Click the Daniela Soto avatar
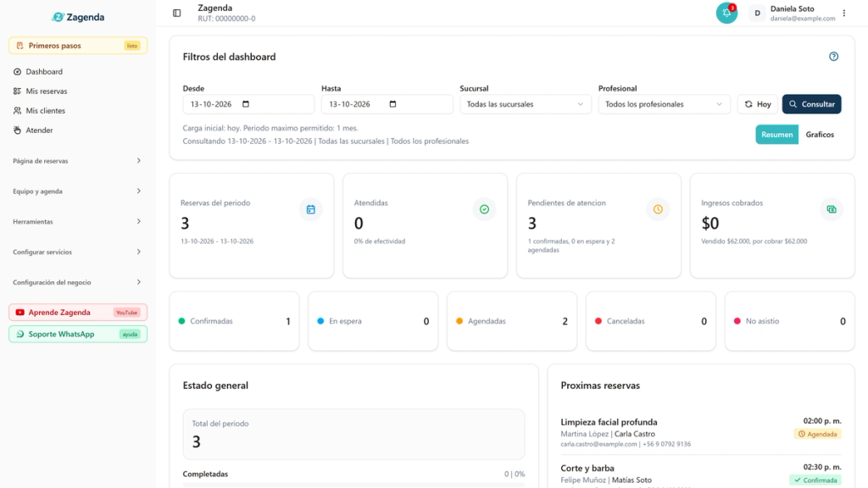 757,13
